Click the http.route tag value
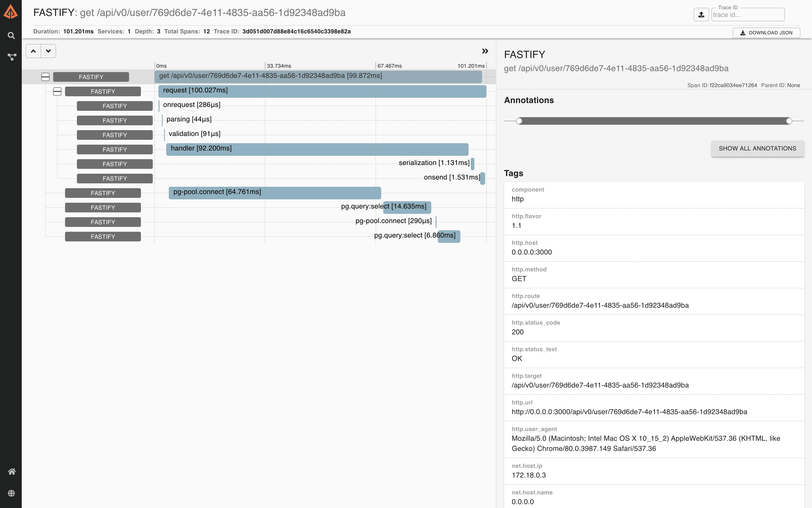Screen dimensions: 812x508 pos(600,305)
